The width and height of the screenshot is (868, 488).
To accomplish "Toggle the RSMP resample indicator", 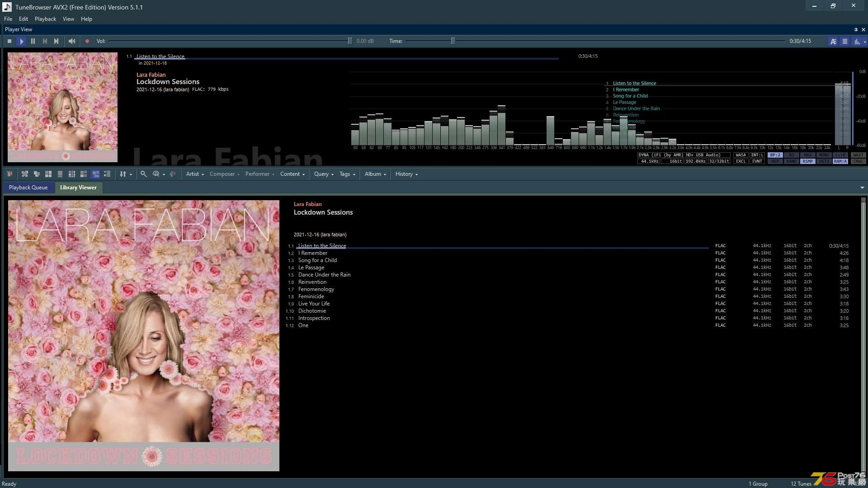I will click(x=808, y=161).
